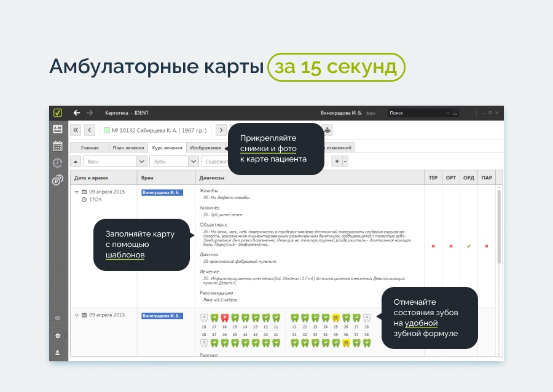Go forward with the gray right arrow
The image size is (553, 392).
click(90, 113)
